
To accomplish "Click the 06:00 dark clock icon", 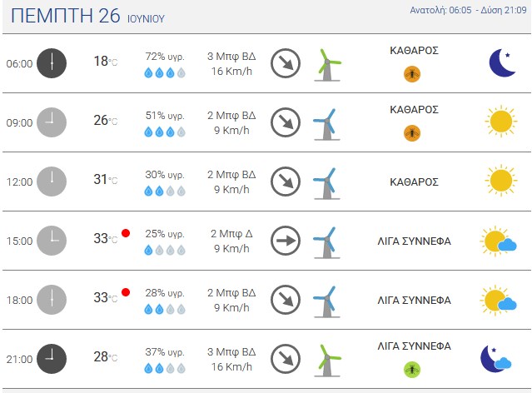I will pyautogui.click(x=52, y=63).
